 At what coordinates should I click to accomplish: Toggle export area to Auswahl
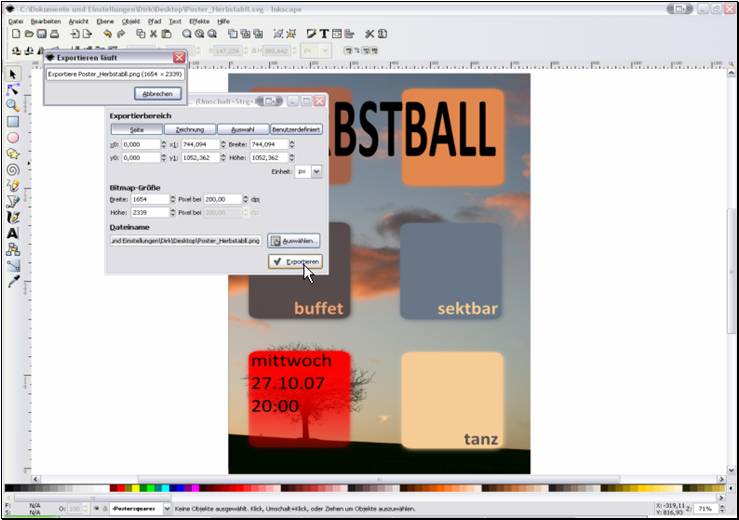(x=243, y=129)
